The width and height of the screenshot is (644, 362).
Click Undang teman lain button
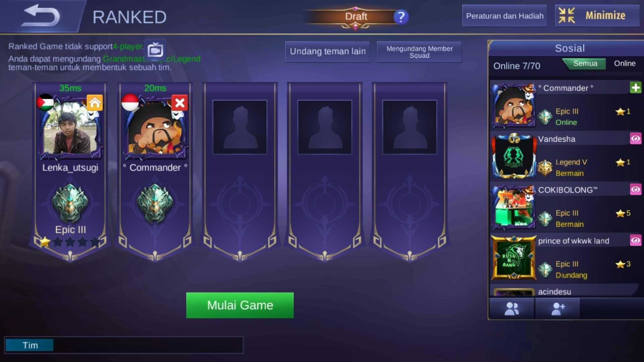tap(327, 52)
